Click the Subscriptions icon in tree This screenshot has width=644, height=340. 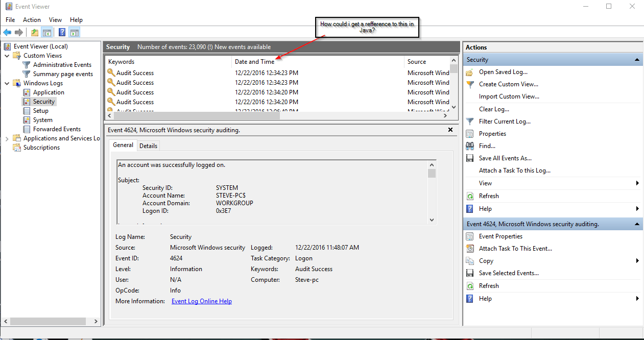tap(17, 148)
